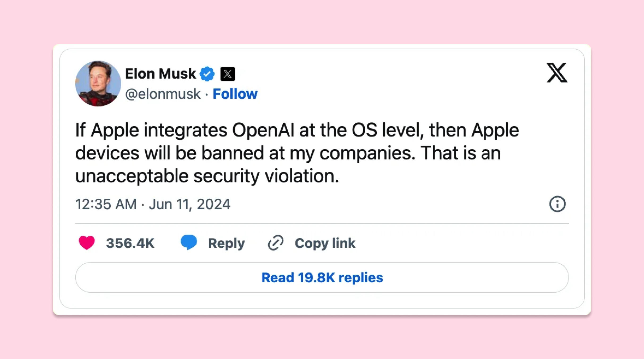
Task: Click the black X affiliate badge
Action: point(227,74)
